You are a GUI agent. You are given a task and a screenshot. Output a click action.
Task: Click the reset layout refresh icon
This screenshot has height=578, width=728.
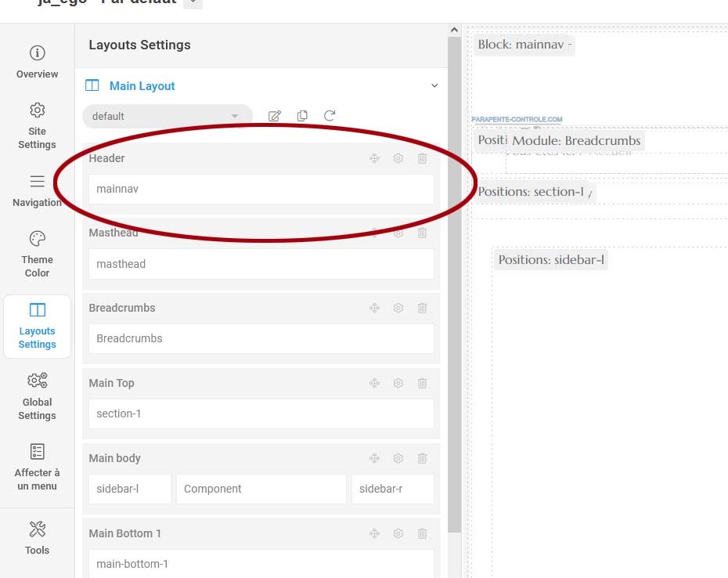click(x=330, y=116)
